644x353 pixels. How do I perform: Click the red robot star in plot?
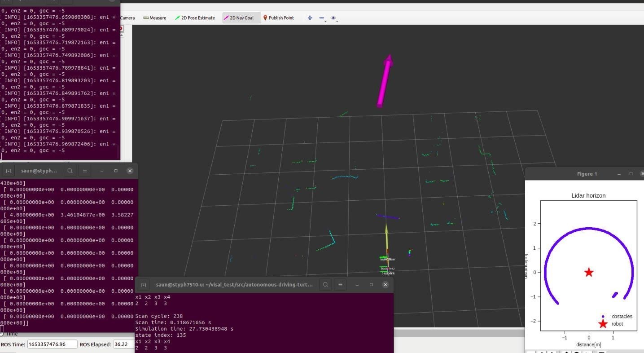pos(589,272)
